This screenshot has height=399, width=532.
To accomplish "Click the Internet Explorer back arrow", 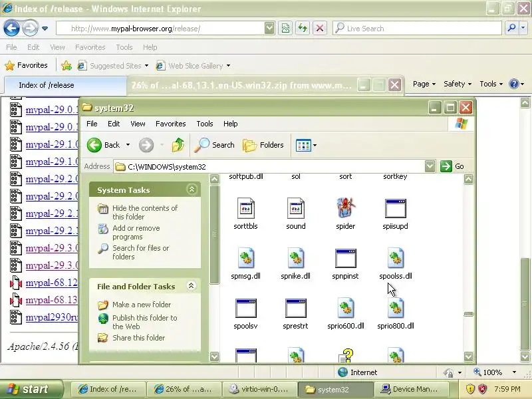I will click(x=11, y=28).
